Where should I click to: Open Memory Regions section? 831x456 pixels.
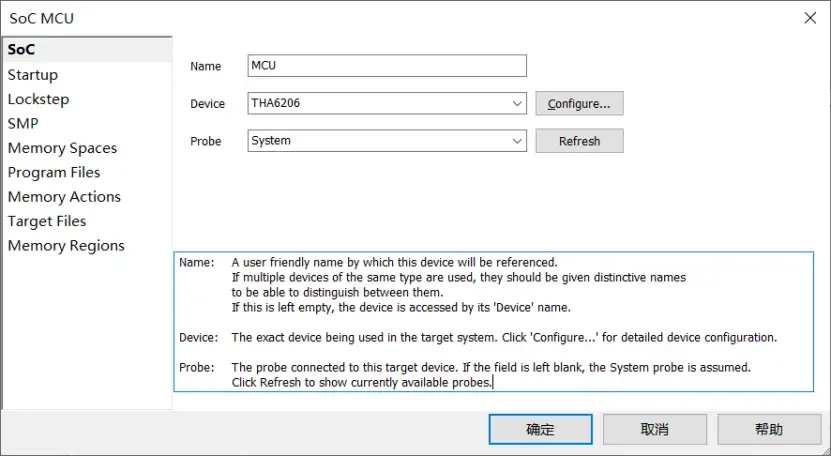pos(66,245)
